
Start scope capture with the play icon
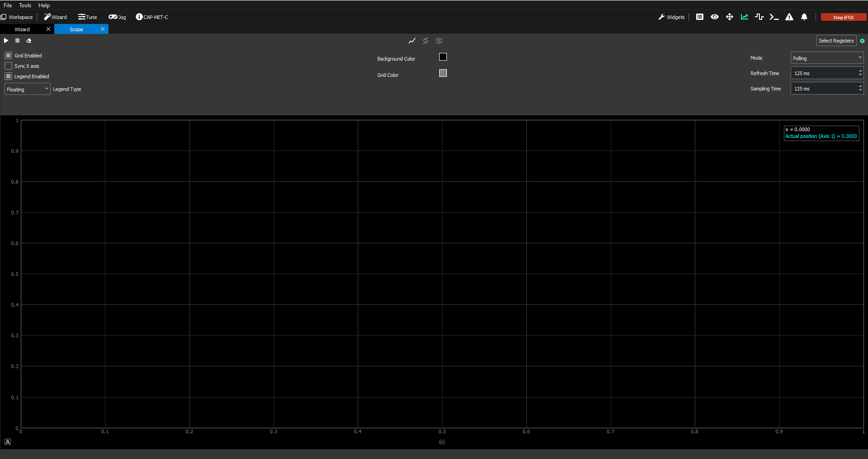pos(6,41)
